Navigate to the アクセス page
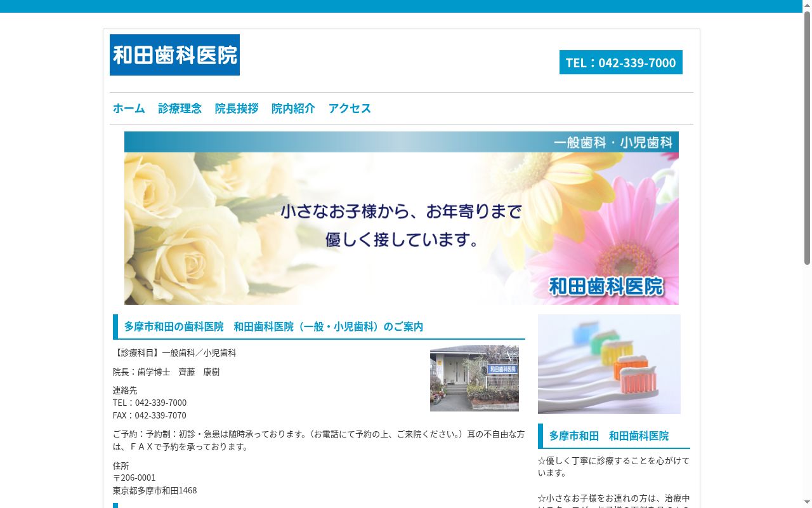Image resolution: width=812 pixels, height=508 pixels. click(350, 109)
